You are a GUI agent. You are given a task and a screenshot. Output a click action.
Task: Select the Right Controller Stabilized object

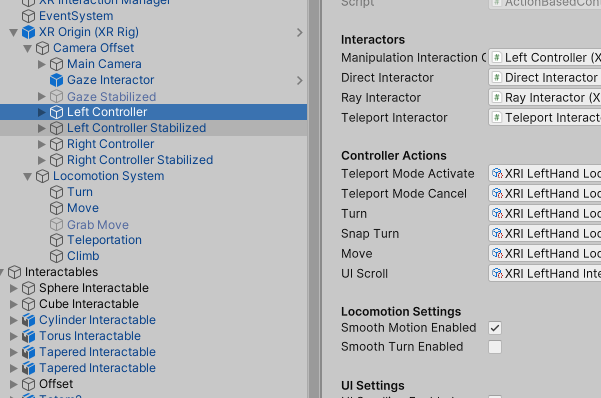(140, 160)
